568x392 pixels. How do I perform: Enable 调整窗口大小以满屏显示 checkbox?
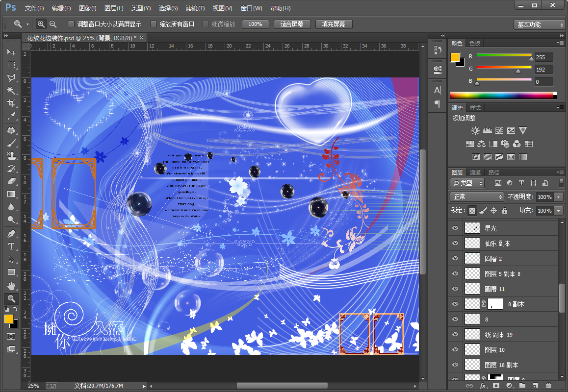click(x=71, y=24)
